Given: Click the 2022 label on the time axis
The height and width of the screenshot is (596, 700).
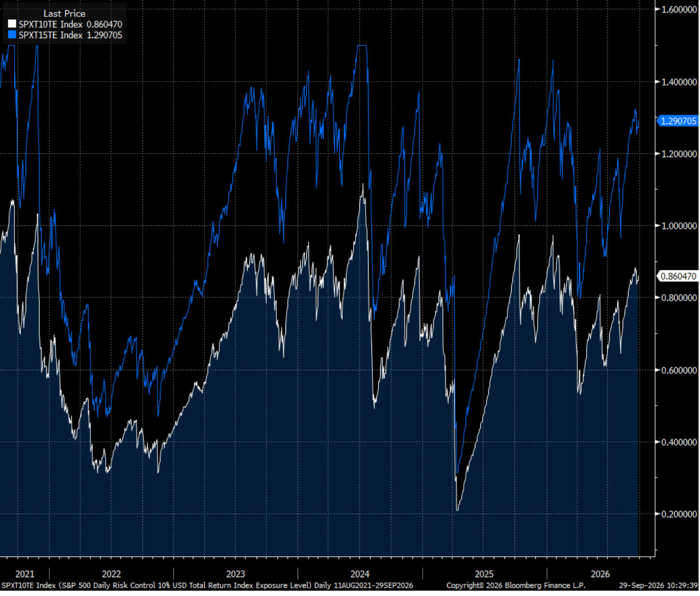Looking at the screenshot, I should point(111,574).
